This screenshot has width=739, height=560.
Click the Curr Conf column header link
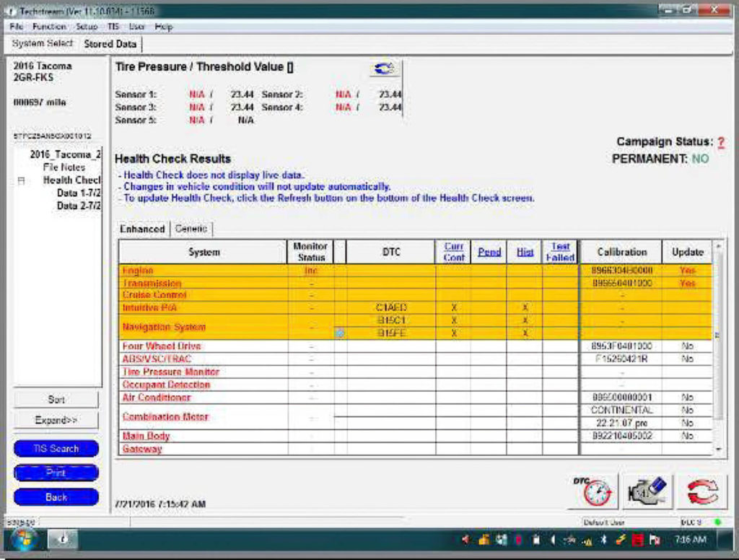pyautogui.click(x=454, y=252)
